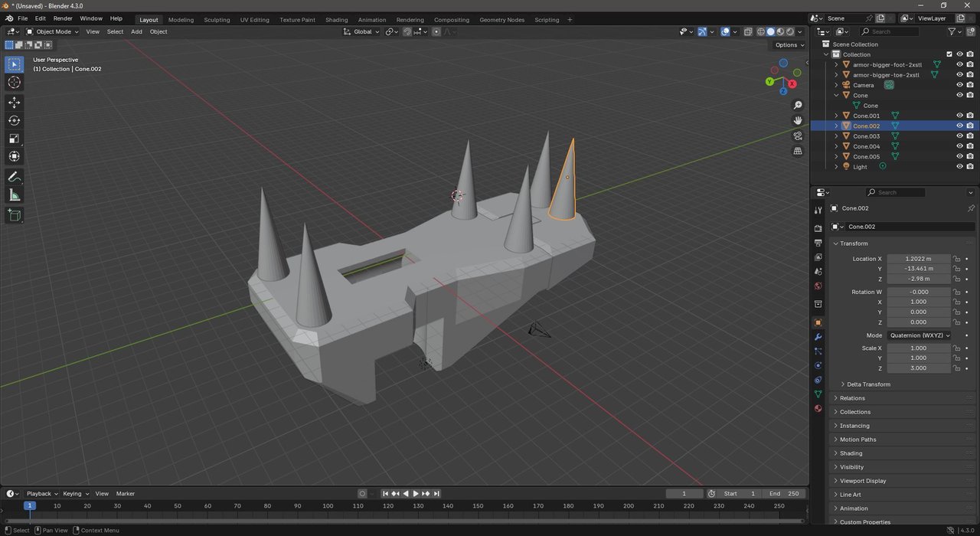Open the File menu

[23, 18]
